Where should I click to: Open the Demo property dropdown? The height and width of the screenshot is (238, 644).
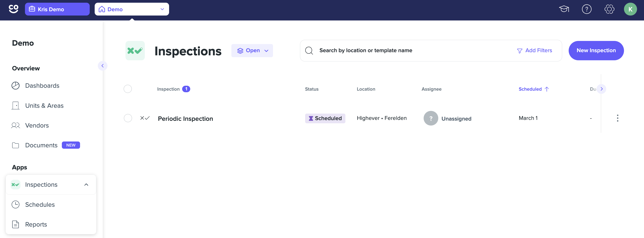[x=132, y=9]
